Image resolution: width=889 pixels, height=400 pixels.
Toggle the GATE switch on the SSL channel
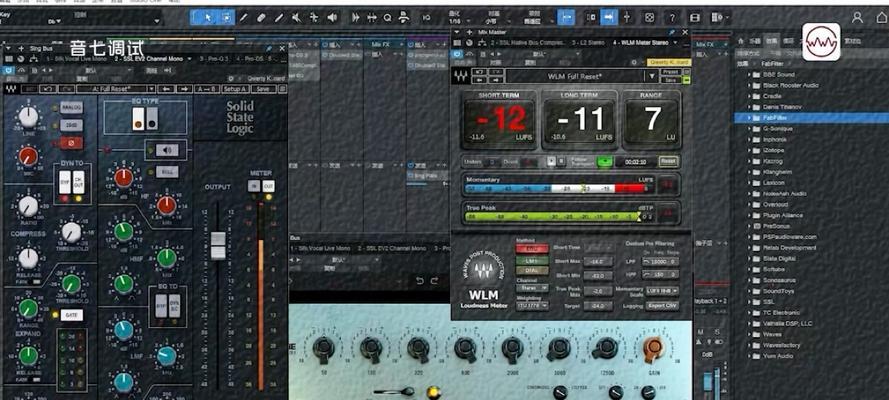point(71,315)
